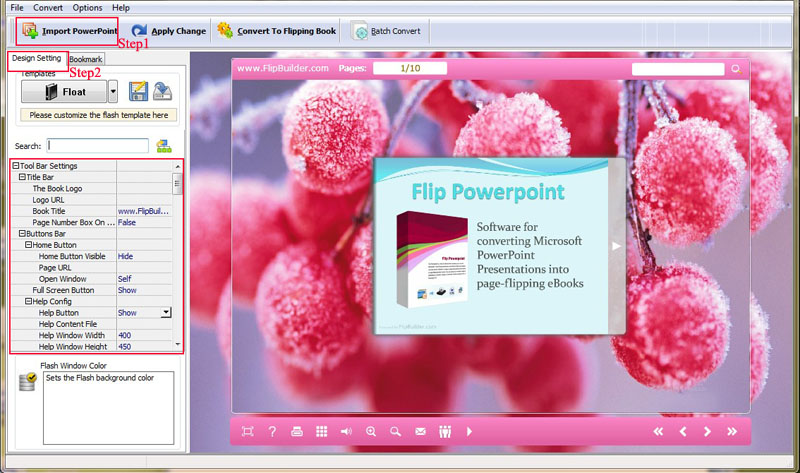The image size is (800, 473).
Task: Click the Help Window Height value 450
Action: [x=124, y=346]
